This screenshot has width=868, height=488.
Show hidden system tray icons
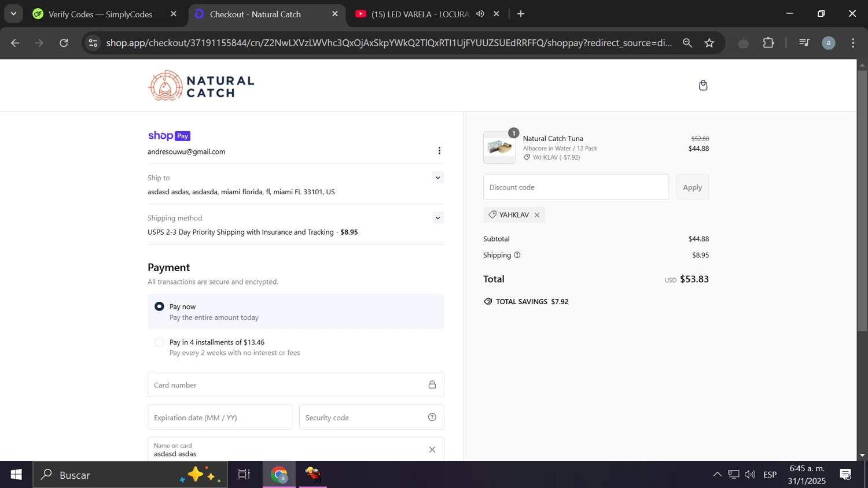tap(717, 475)
